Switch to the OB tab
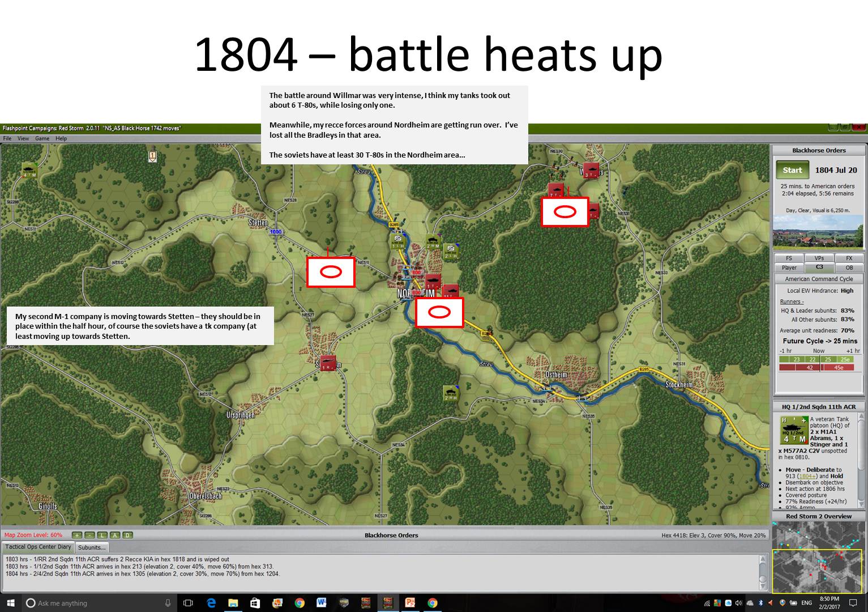 click(x=849, y=267)
